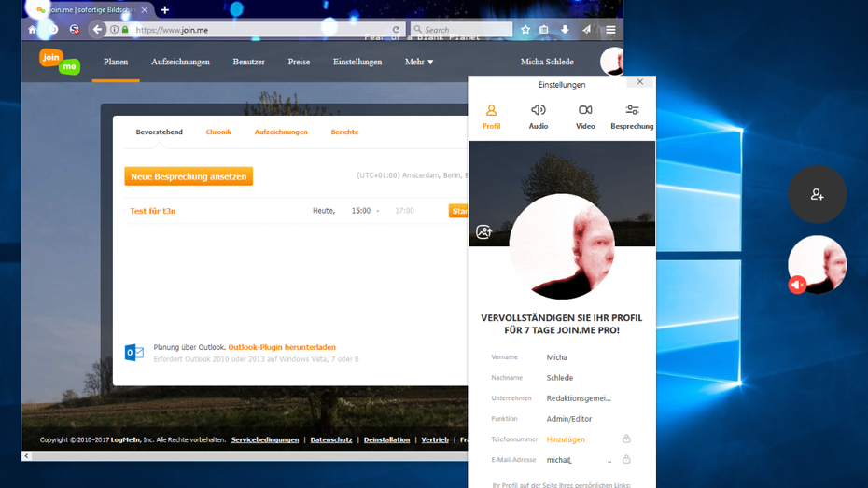Click Hinzufügen for Telefonnummer

pos(566,439)
